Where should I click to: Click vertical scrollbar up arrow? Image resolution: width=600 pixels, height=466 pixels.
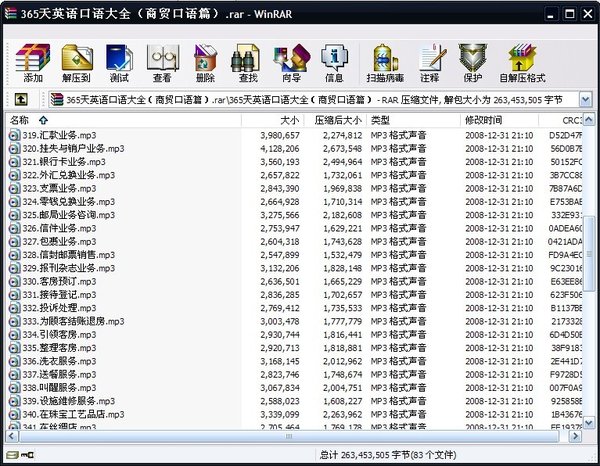589,120
